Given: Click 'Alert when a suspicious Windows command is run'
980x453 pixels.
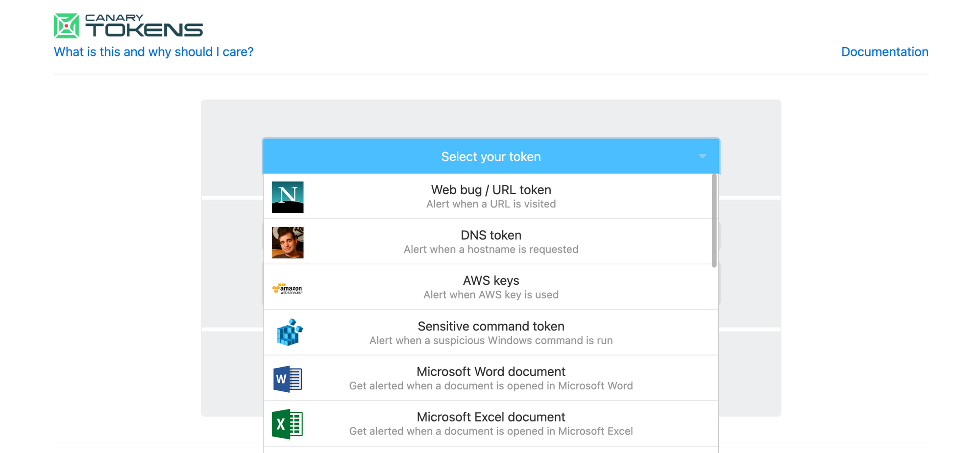Looking at the screenshot, I should click(x=491, y=340).
